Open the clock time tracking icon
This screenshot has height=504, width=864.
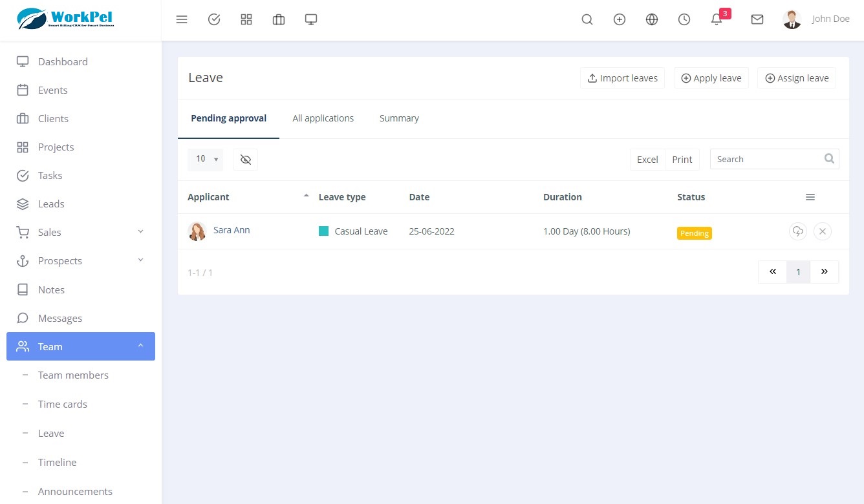pos(684,20)
